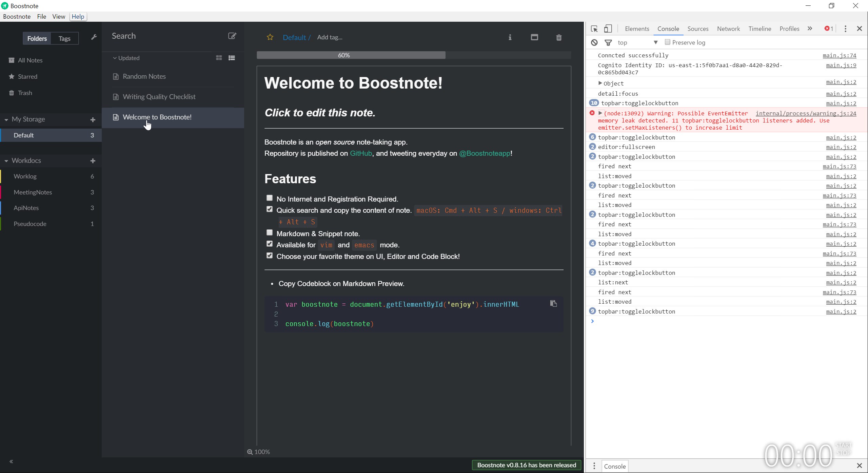
Task: Open the console context 'top' dropdown
Action: click(637, 42)
